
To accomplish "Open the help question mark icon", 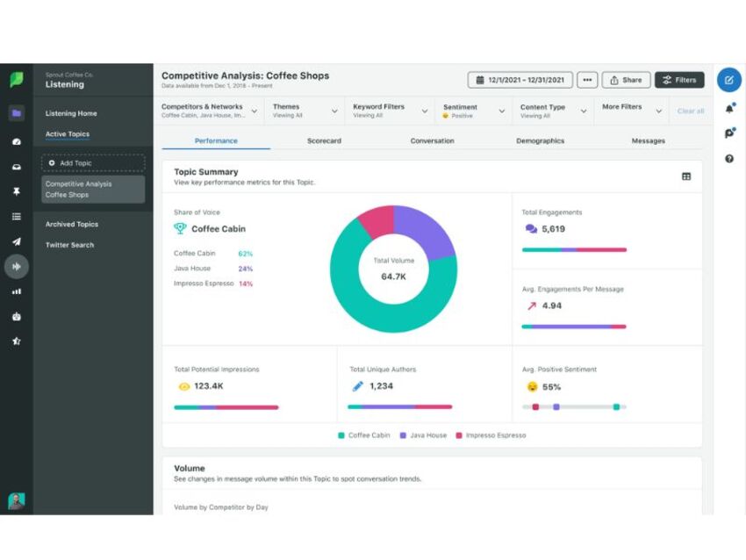I will coord(729,159).
